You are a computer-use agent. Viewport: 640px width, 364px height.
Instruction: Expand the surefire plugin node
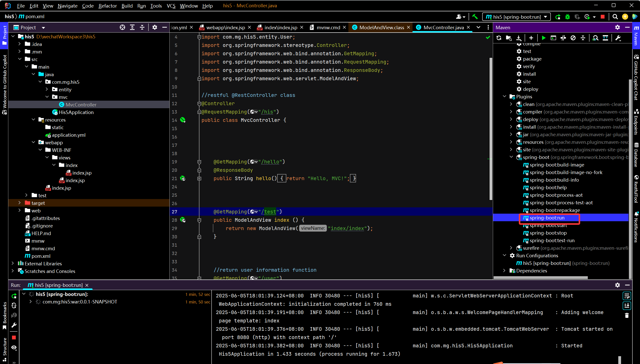coord(511,248)
